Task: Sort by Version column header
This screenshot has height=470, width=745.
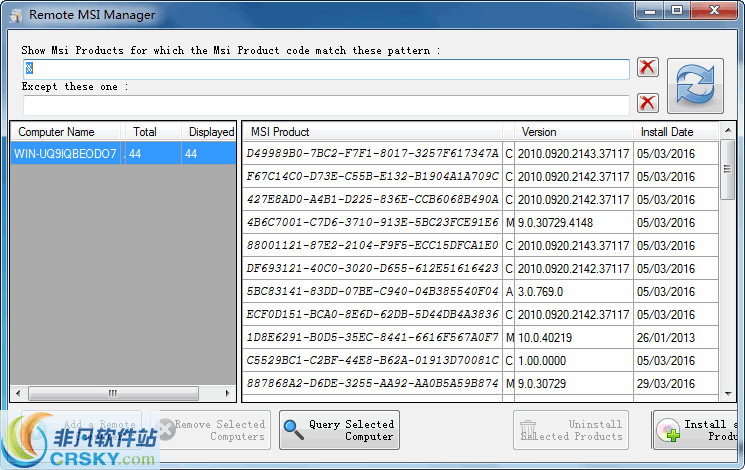Action: (x=573, y=132)
